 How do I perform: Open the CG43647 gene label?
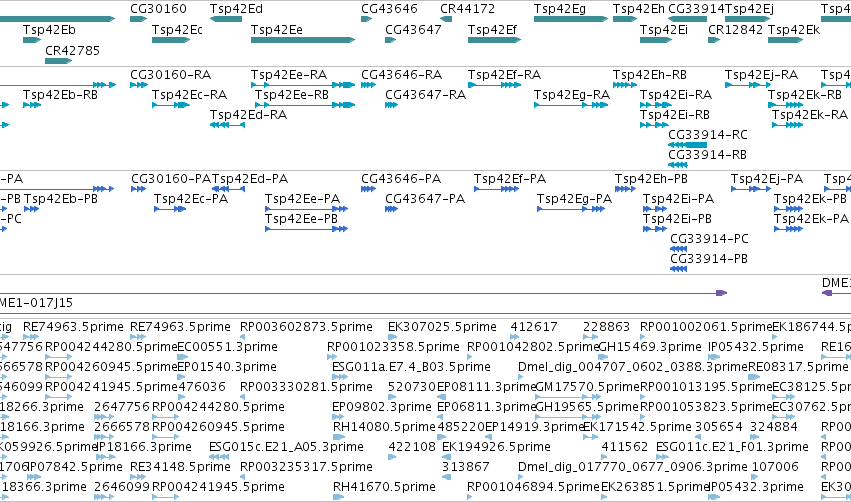click(413, 29)
